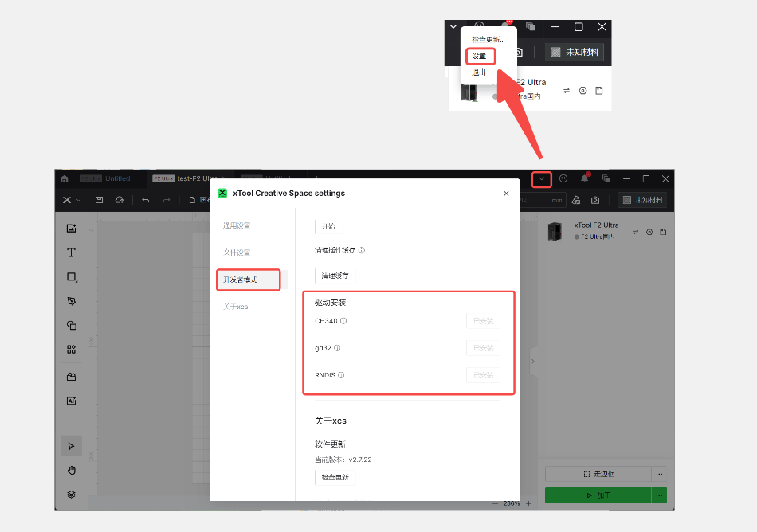The height and width of the screenshot is (532, 757).
Task: Click the camera icon in main window toolbar
Action: (595, 200)
